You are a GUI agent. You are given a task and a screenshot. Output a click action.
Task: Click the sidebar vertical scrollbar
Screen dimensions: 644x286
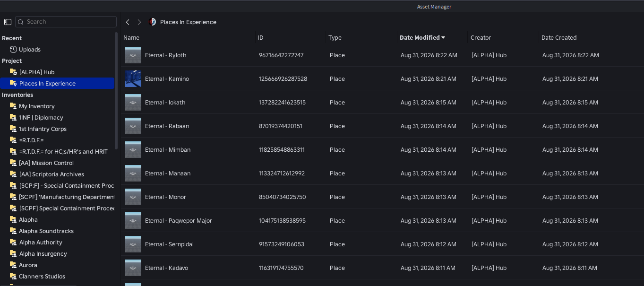coord(116,90)
